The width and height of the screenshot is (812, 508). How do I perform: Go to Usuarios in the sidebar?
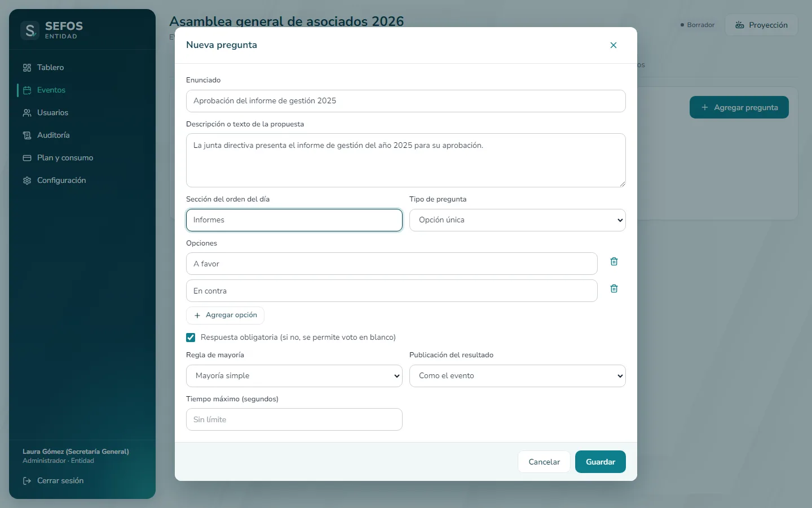click(82, 113)
